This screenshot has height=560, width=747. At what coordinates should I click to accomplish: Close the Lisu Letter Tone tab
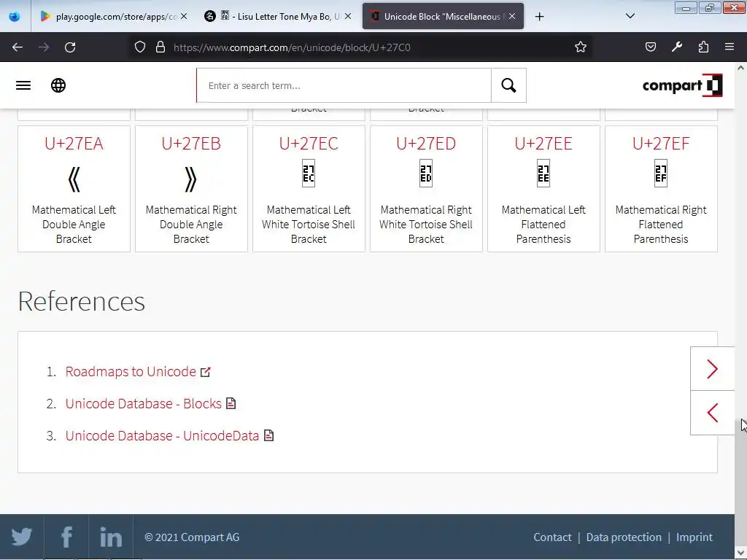[348, 17]
